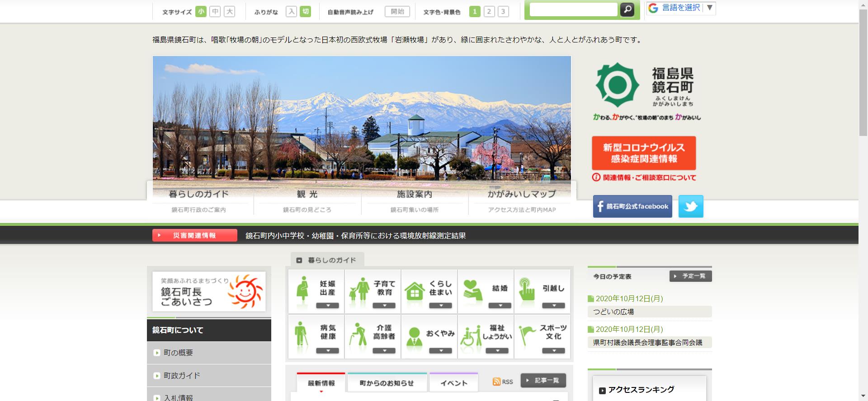
Task: Set text size to 小 (small)
Action: click(201, 12)
